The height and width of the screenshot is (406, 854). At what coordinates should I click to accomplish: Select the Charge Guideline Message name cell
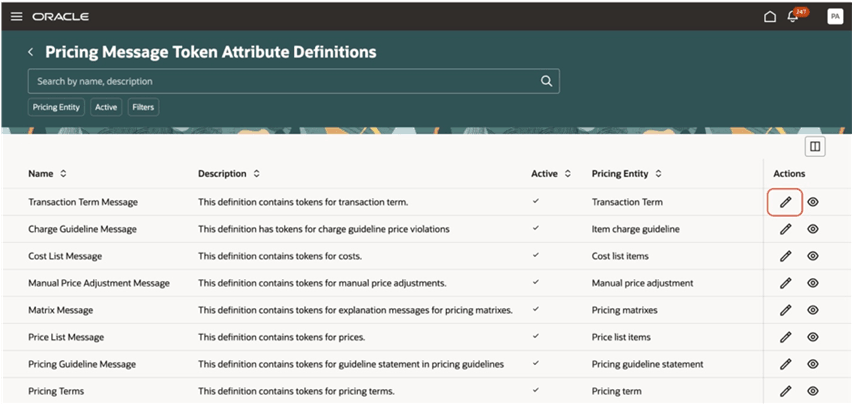pos(82,229)
